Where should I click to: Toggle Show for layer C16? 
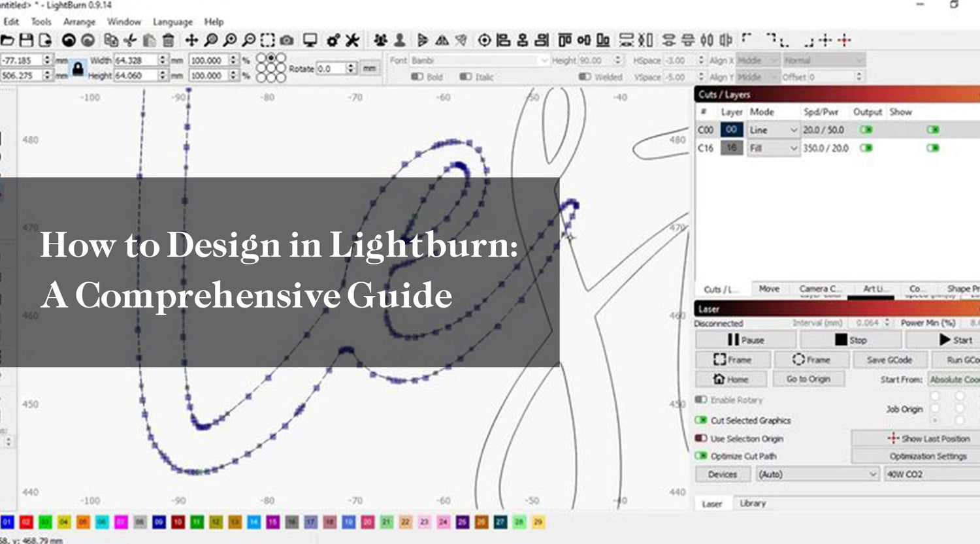click(933, 148)
